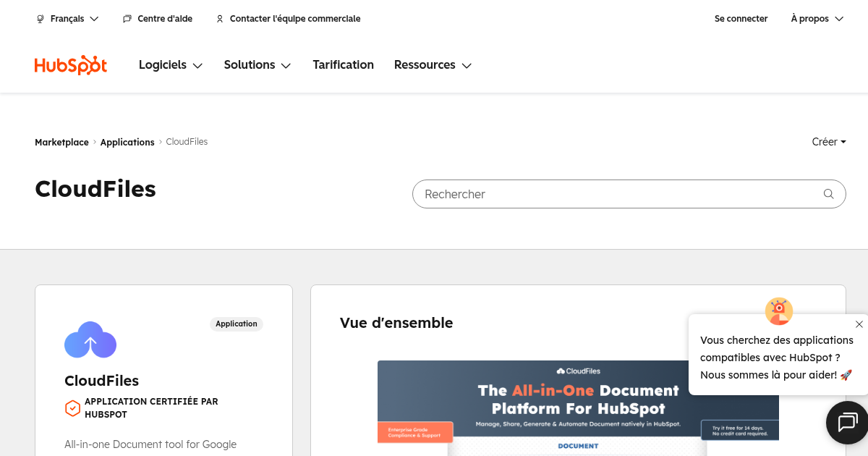The width and height of the screenshot is (868, 456).
Task: Click the HubSpot certified badge icon
Action: click(72, 409)
